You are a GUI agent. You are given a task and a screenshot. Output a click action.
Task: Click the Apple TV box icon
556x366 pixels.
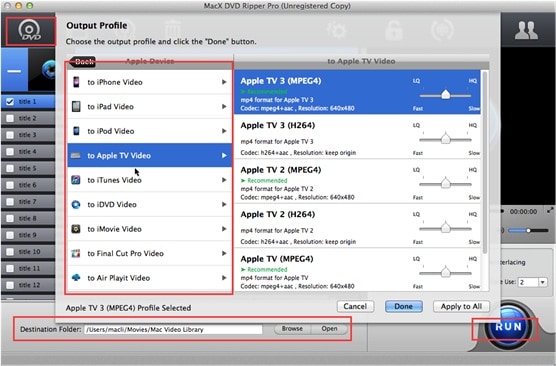click(76, 155)
